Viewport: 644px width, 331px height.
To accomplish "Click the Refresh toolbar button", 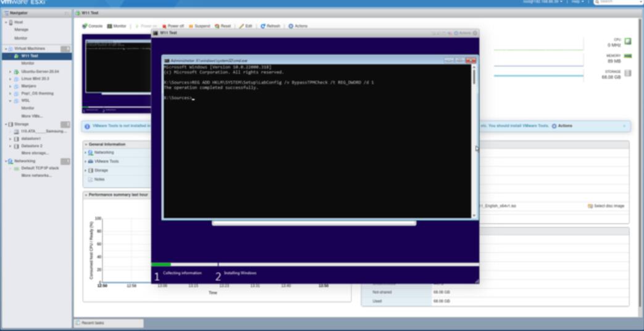I will pos(270,26).
